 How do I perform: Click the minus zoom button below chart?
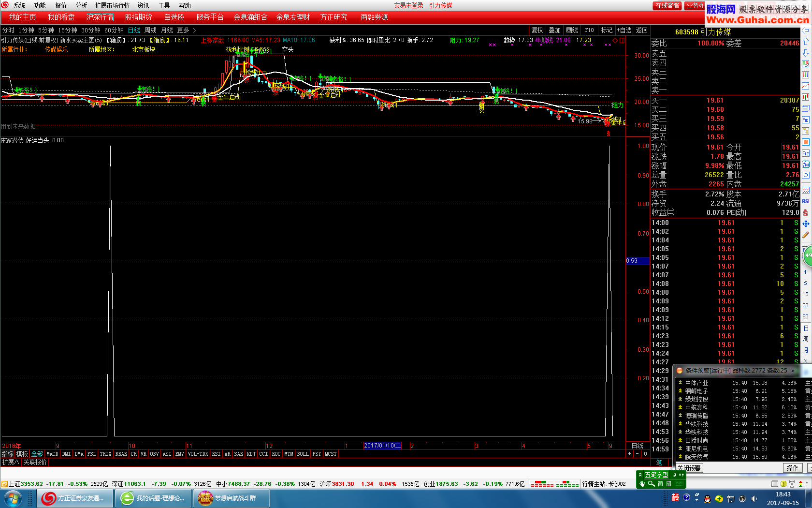tap(637, 454)
